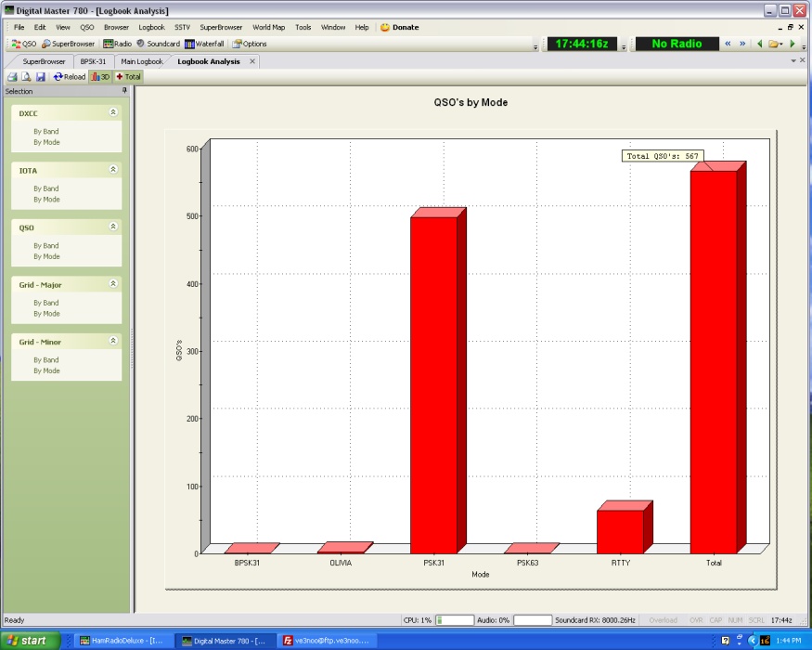This screenshot has height=650, width=812.
Task: Open the Tools menu
Action: point(303,28)
